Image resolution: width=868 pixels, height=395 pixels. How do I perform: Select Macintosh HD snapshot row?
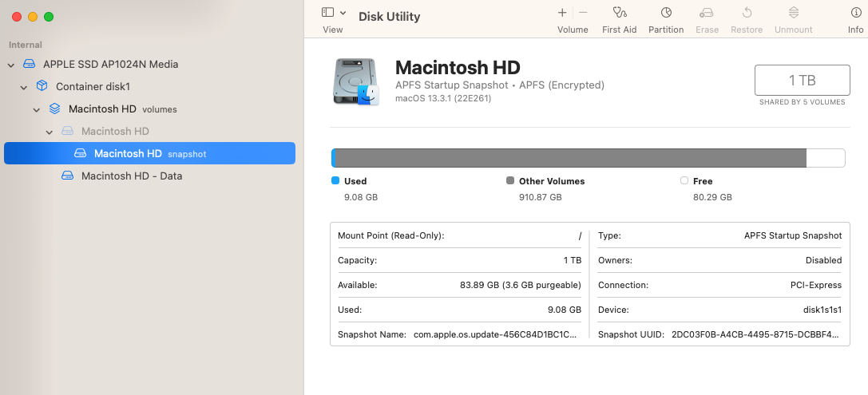point(149,153)
